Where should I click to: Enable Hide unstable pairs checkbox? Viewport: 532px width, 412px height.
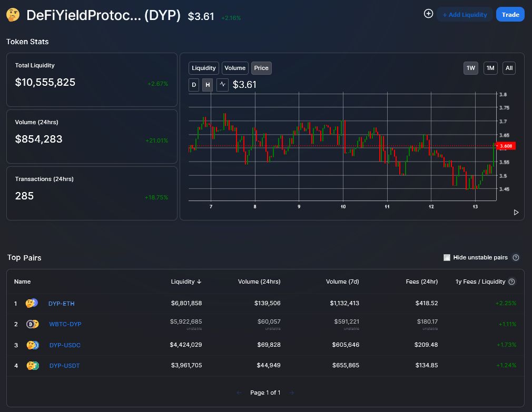pos(447,257)
